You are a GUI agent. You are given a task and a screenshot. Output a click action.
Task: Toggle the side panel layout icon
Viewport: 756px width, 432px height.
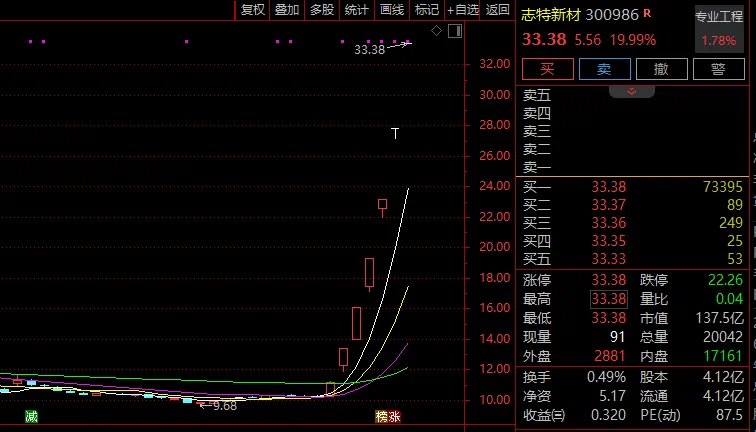pyautogui.click(x=453, y=32)
